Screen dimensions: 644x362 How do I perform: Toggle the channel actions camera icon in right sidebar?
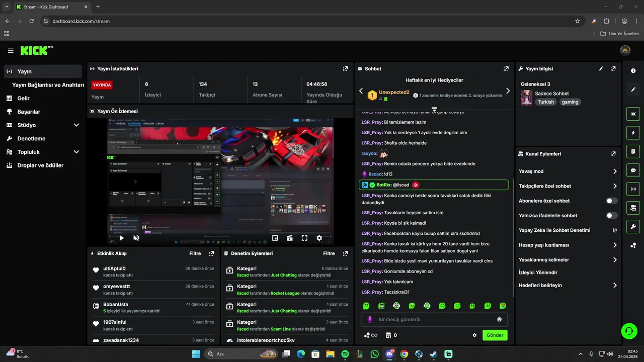pos(633,208)
